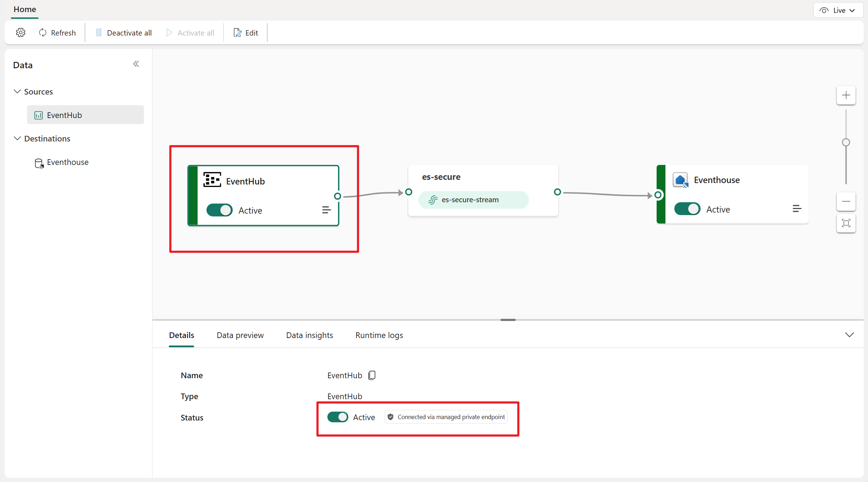Toggle the EventHub node Active switch
The image size is (868, 482).
pos(220,210)
